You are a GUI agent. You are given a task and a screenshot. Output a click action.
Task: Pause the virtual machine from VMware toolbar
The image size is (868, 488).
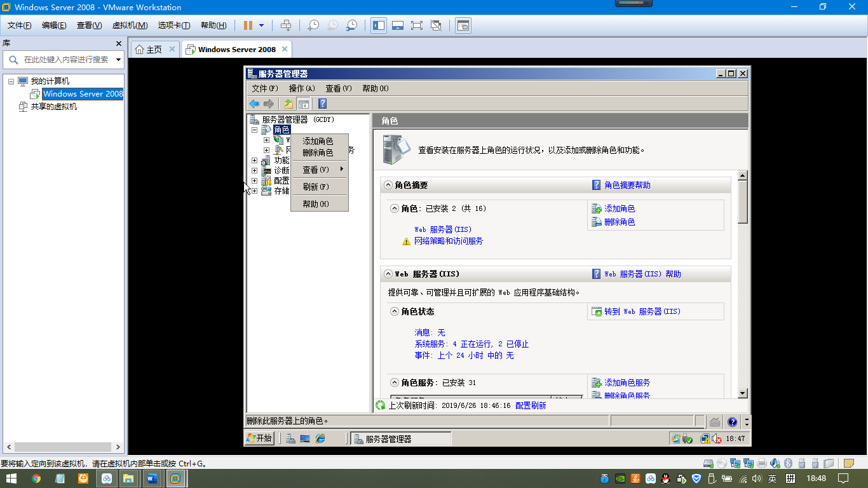coord(248,25)
